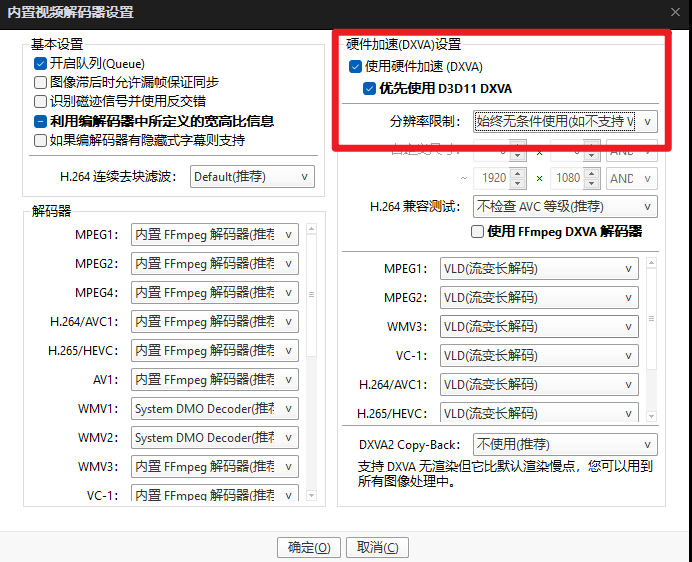Open AND dropdown next to 1080 field
The image size is (692, 562).
pyautogui.click(x=632, y=178)
